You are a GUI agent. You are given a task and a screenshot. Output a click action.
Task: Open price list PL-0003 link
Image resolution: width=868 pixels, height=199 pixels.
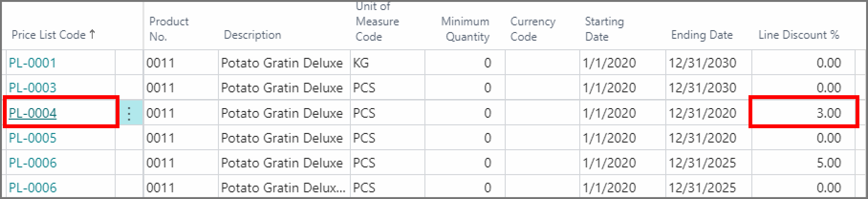click(33, 88)
